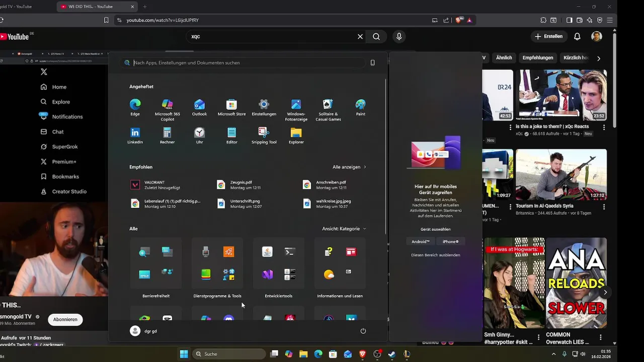644x362 pixels.
Task: Click Start menu search field
Action: (x=244, y=63)
